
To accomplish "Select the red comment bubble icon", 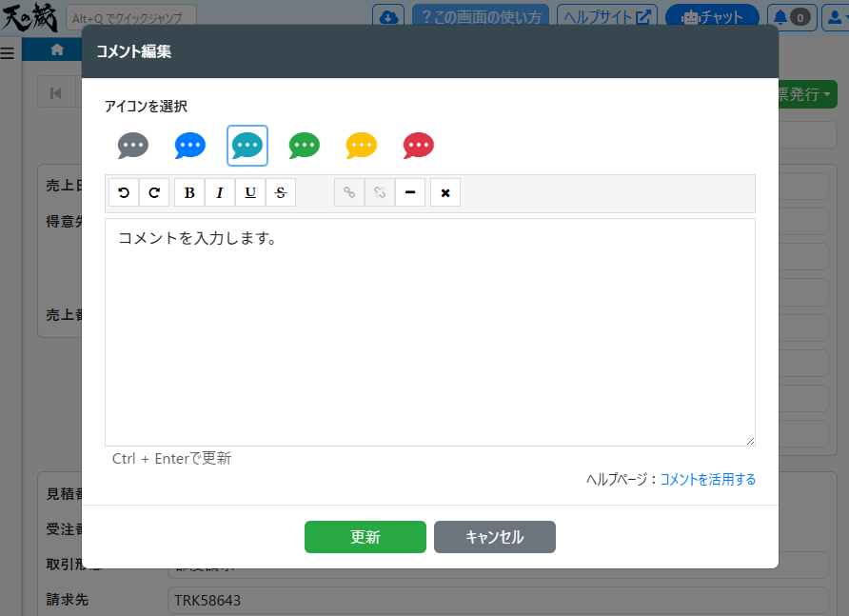I will click(x=419, y=146).
